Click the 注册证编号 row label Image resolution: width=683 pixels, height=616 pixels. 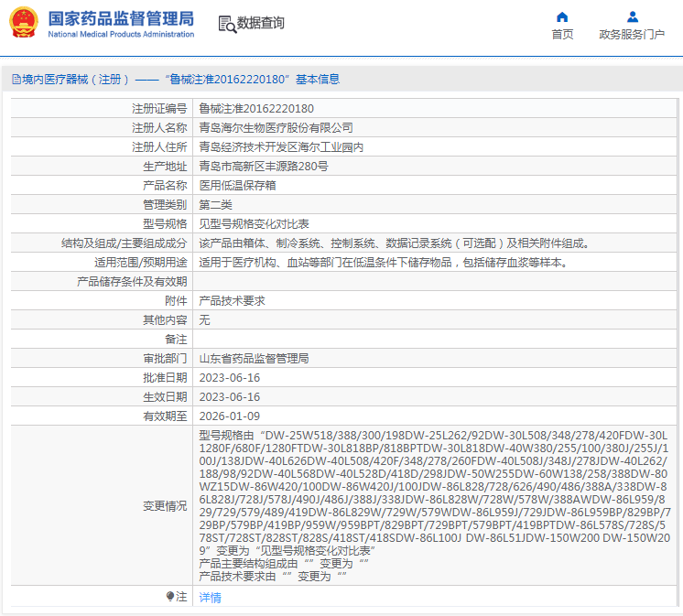click(159, 108)
